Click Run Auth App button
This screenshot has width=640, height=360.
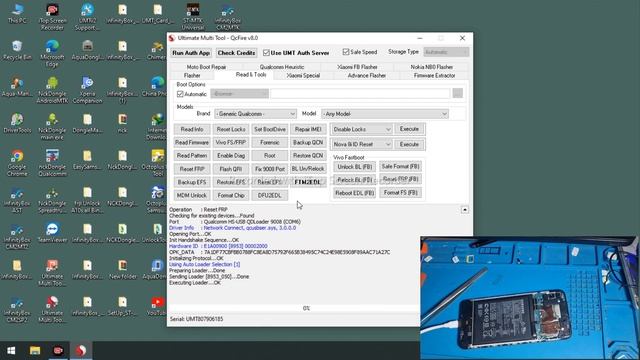191,53
